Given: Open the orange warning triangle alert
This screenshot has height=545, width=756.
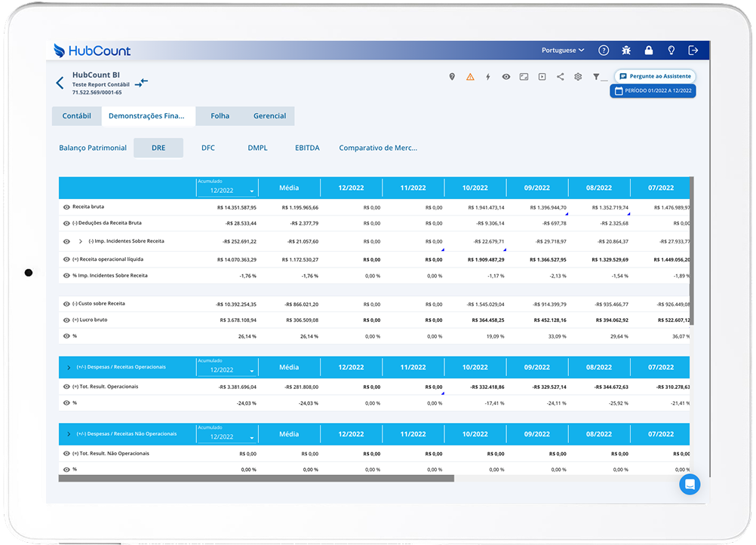Looking at the screenshot, I should pyautogui.click(x=470, y=77).
